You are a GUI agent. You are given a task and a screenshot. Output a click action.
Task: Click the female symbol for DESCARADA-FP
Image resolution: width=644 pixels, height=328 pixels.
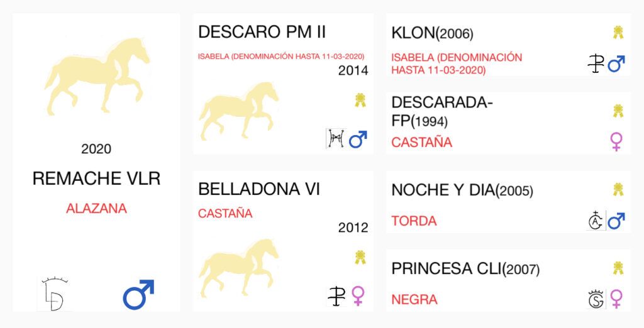pyautogui.click(x=616, y=141)
